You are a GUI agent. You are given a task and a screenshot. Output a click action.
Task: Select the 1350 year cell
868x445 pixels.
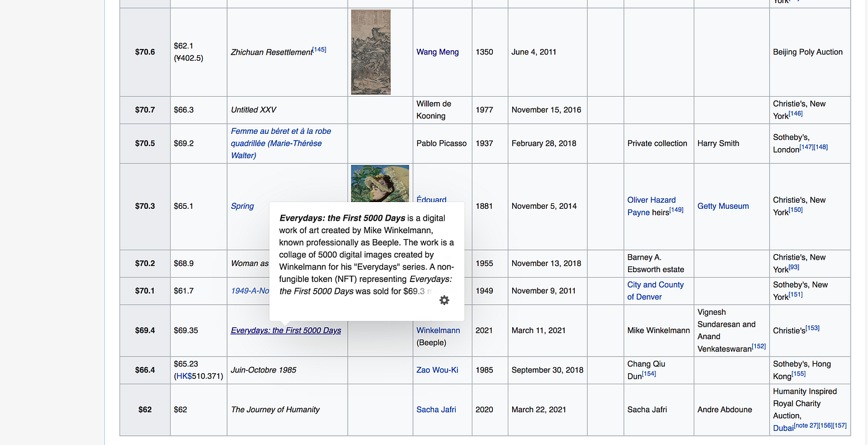490,52
